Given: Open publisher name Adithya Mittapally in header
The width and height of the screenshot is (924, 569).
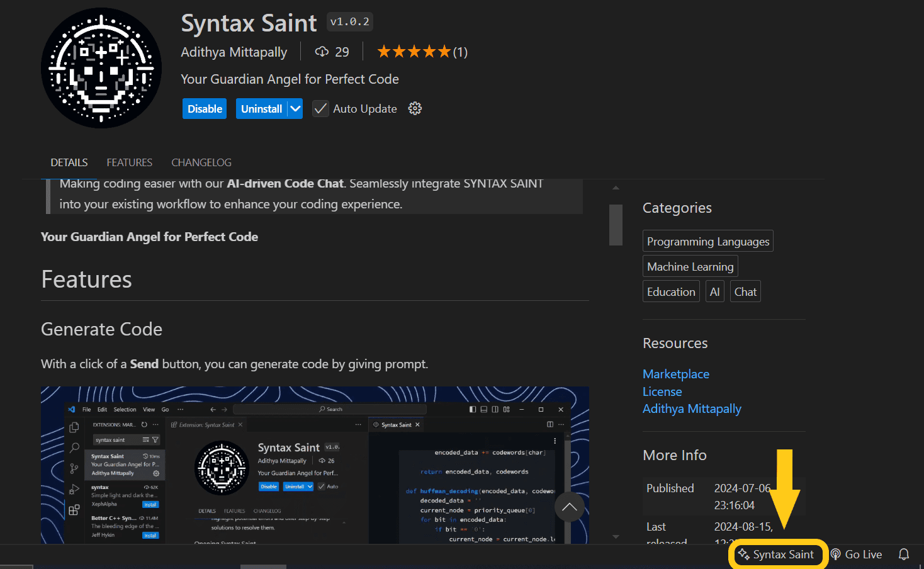Looking at the screenshot, I should click(x=234, y=52).
